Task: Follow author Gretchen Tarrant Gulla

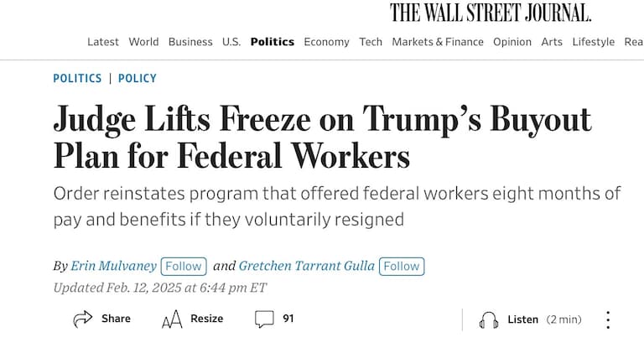Action: pos(401,266)
